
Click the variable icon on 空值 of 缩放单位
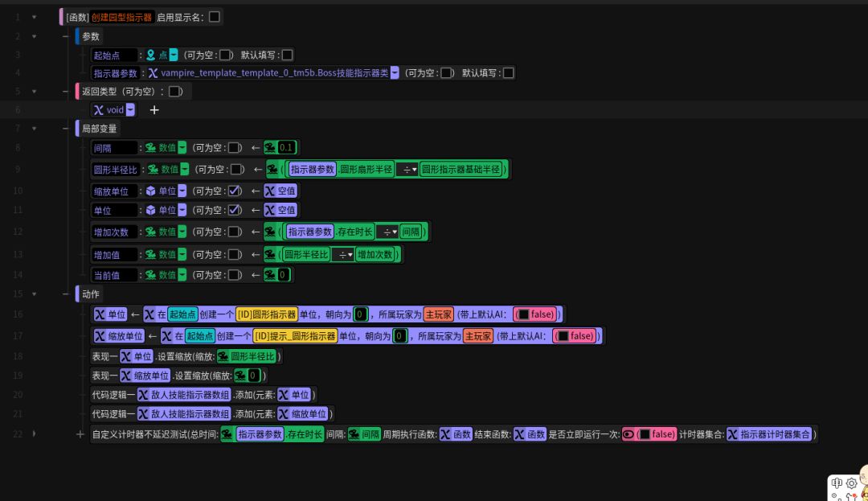click(269, 191)
